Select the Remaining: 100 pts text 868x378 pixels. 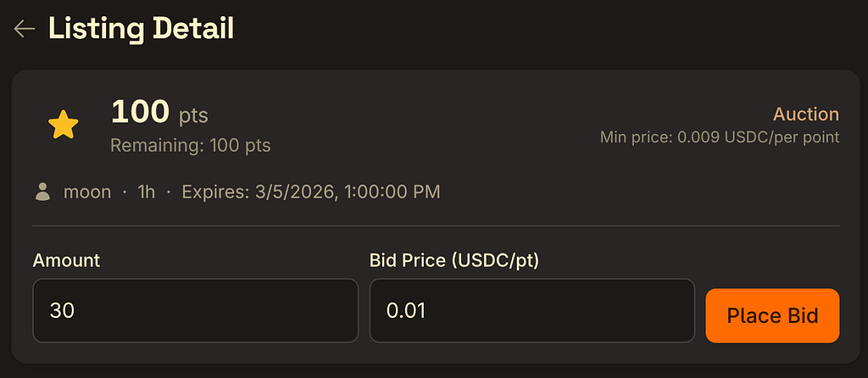191,145
